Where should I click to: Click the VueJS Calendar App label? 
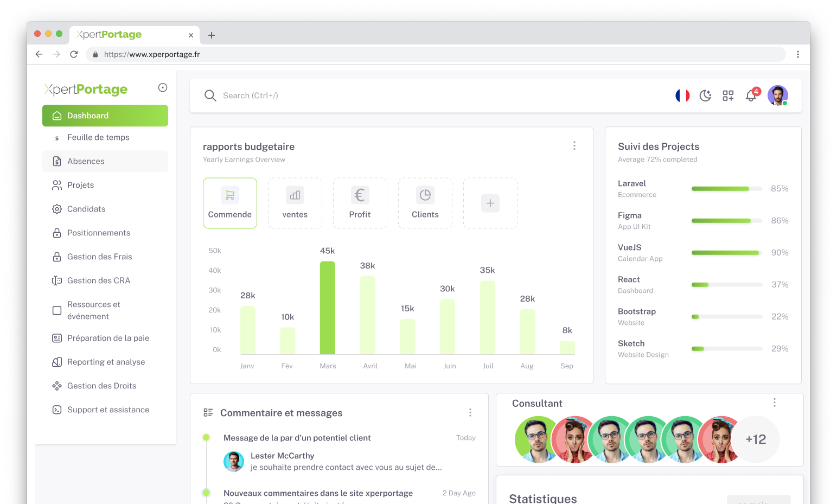(x=640, y=253)
